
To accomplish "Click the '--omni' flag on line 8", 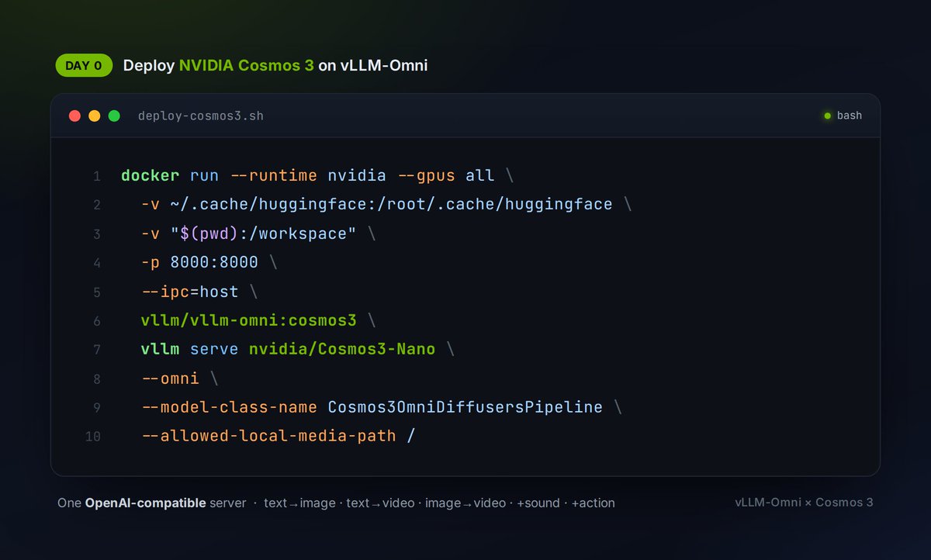I will tap(170, 379).
